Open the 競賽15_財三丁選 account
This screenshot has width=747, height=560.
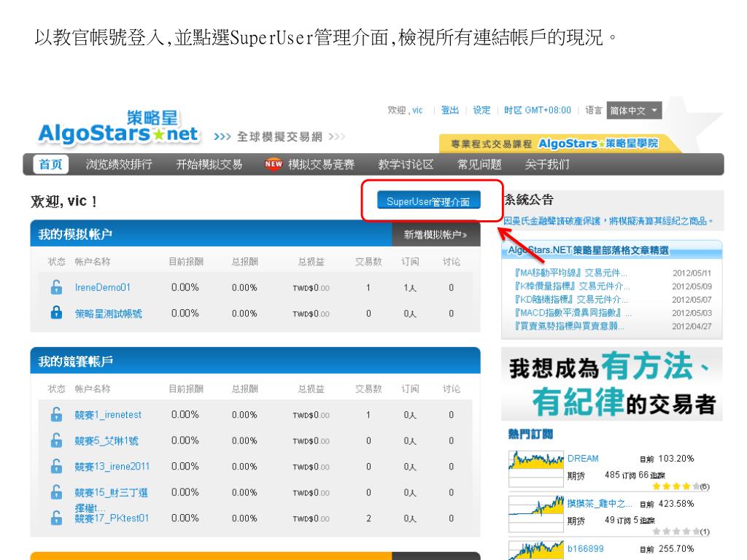(112, 492)
